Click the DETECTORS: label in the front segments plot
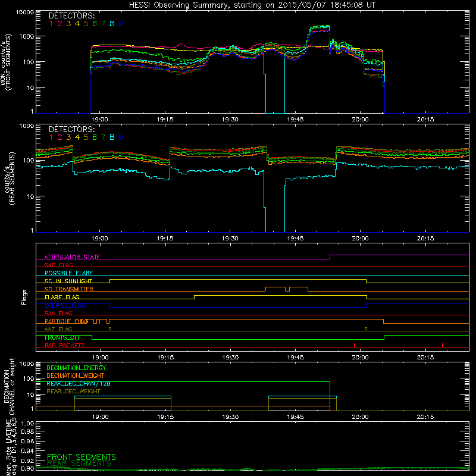476x476 pixels. [x=71, y=16]
